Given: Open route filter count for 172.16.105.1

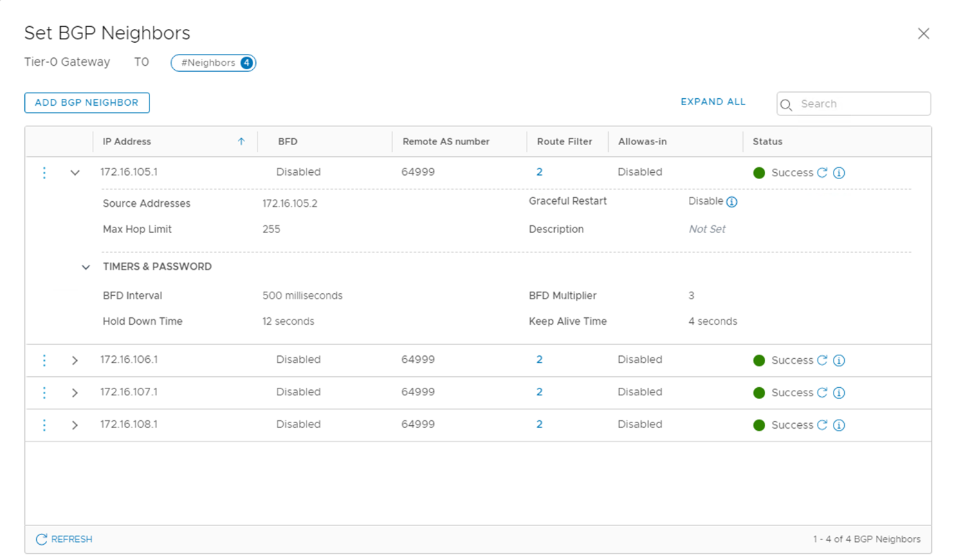Looking at the screenshot, I should (539, 172).
